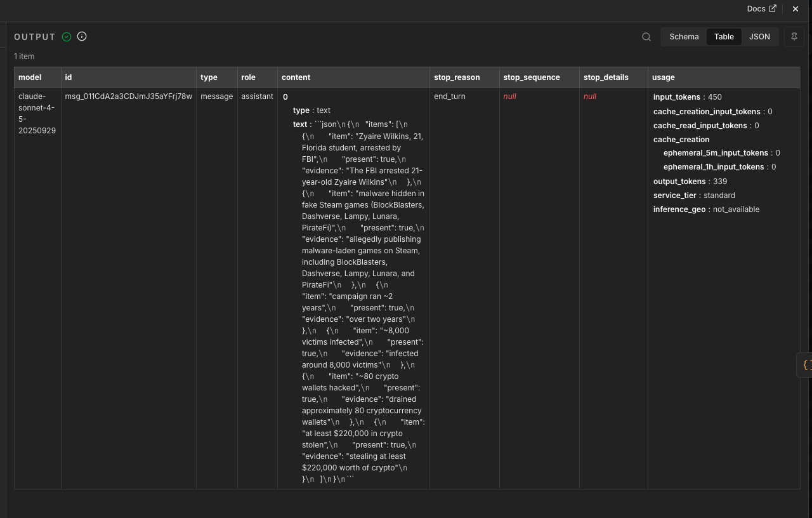Select the stop_reason column header
812x518 pixels.
point(464,77)
